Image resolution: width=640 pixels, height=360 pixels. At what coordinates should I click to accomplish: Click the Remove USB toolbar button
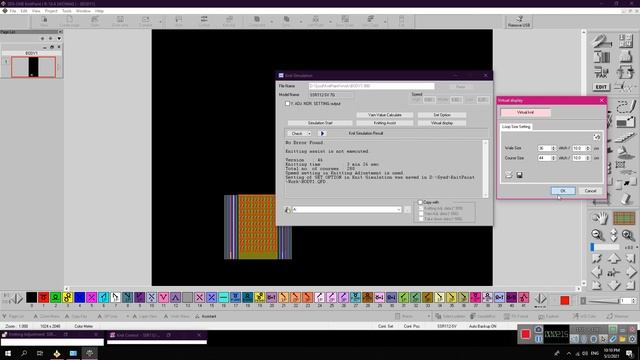pos(519,22)
